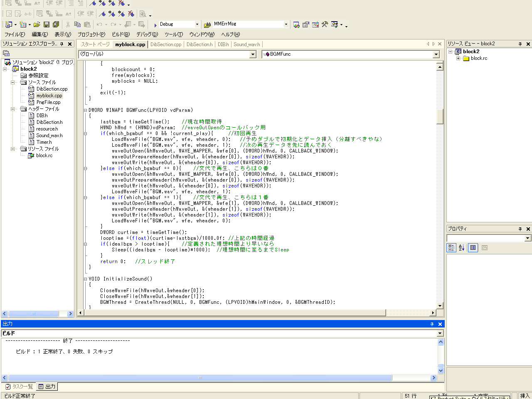Collapse the BGMFunc function outline
Viewport: 532px width, 399px height.
click(x=86, y=111)
